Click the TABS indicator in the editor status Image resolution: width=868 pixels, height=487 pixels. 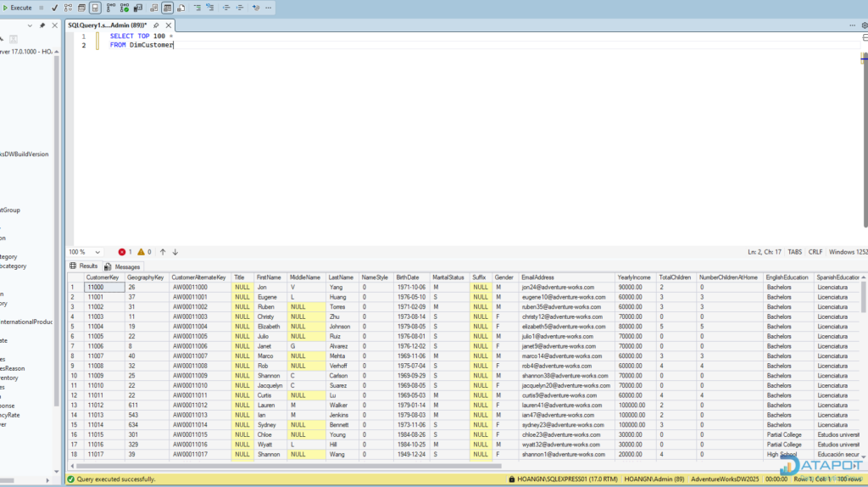(x=794, y=252)
